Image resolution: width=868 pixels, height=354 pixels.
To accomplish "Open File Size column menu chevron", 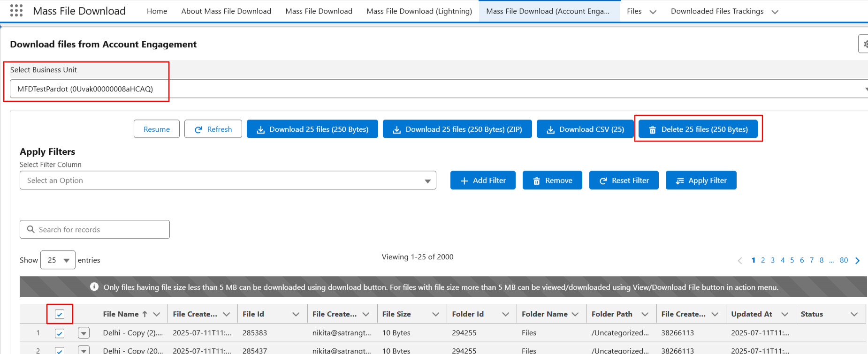I will click(435, 314).
